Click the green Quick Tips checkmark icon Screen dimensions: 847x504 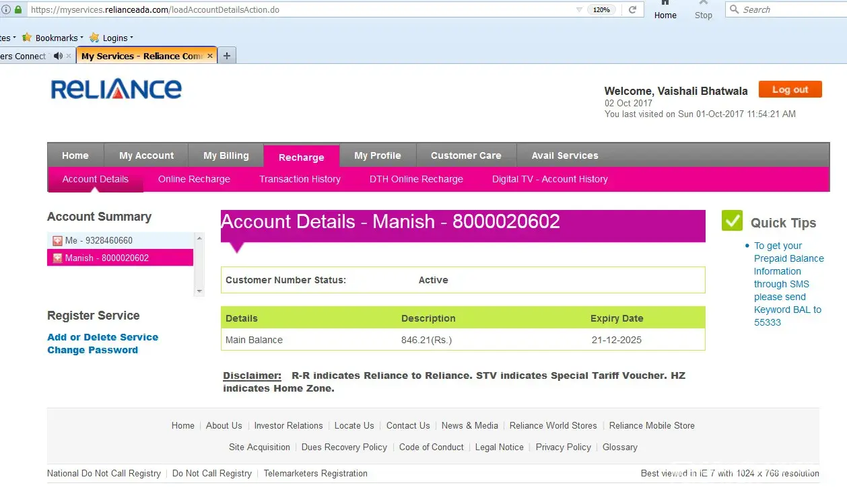[x=732, y=221]
